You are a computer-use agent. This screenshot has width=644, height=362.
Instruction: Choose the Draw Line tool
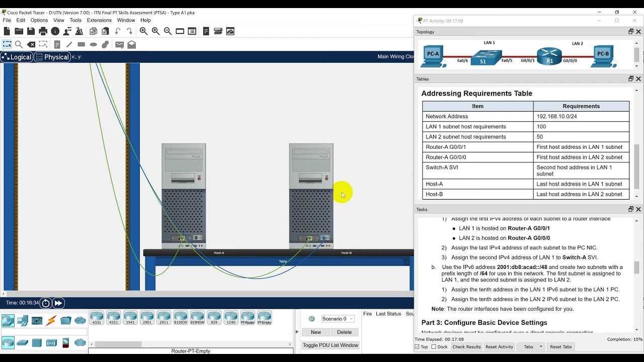[x=69, y=44]
